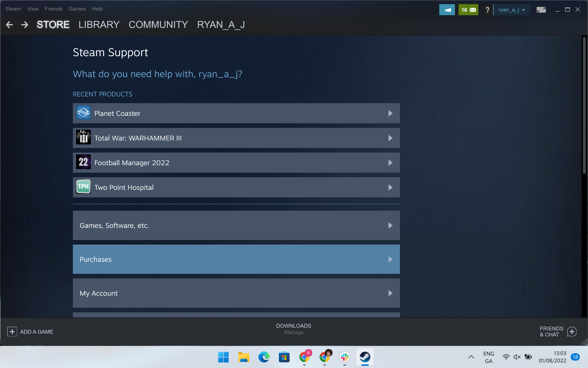
Task: Select Two Point Hospital entry
Action: click(236, 187)
